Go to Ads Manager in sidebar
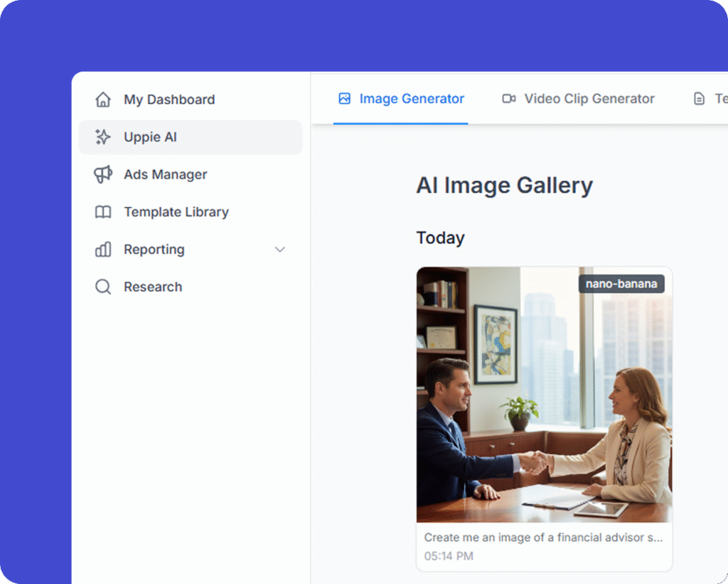Viewport: 728px width, 584px height. pyautogui.click(x=166, y=174)
